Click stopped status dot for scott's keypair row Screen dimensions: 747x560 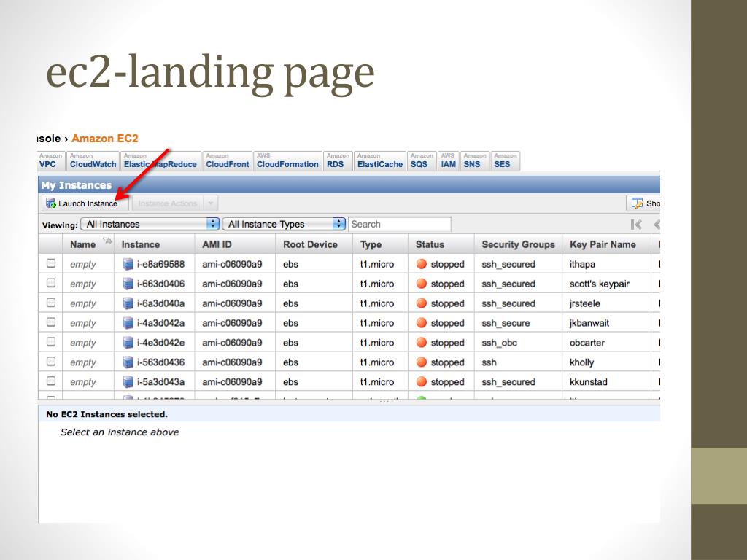tap(421, 284)
